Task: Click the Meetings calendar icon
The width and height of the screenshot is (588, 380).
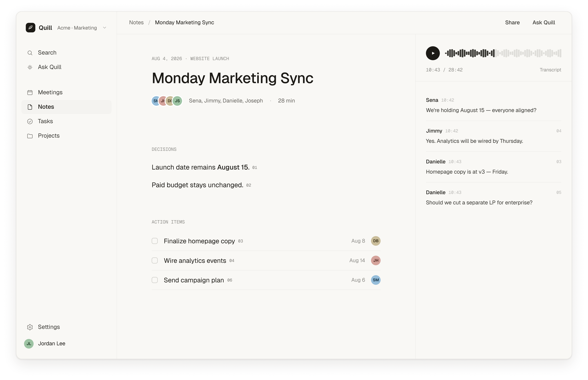Action: (30, 92)
